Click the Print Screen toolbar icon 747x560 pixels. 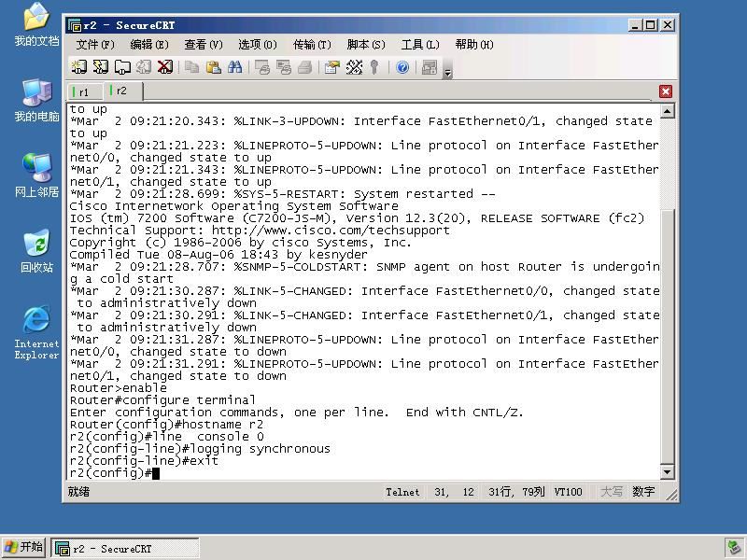[262, 67]
